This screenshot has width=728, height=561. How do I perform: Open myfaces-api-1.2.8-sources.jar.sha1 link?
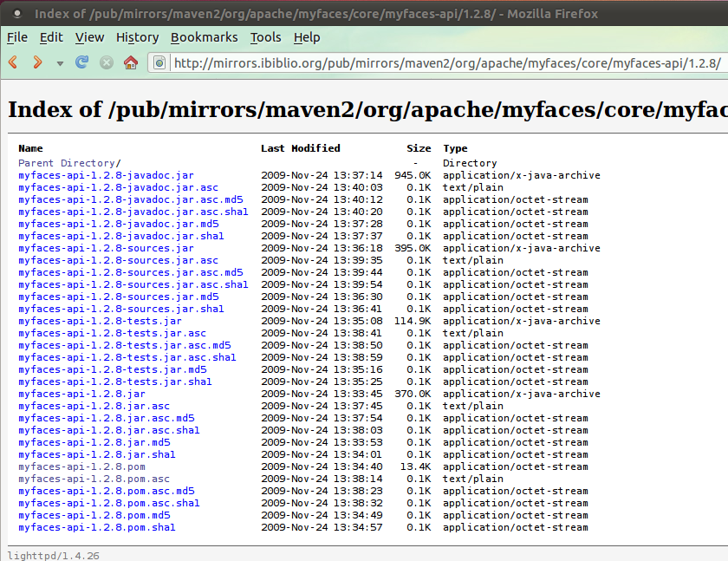121,309
